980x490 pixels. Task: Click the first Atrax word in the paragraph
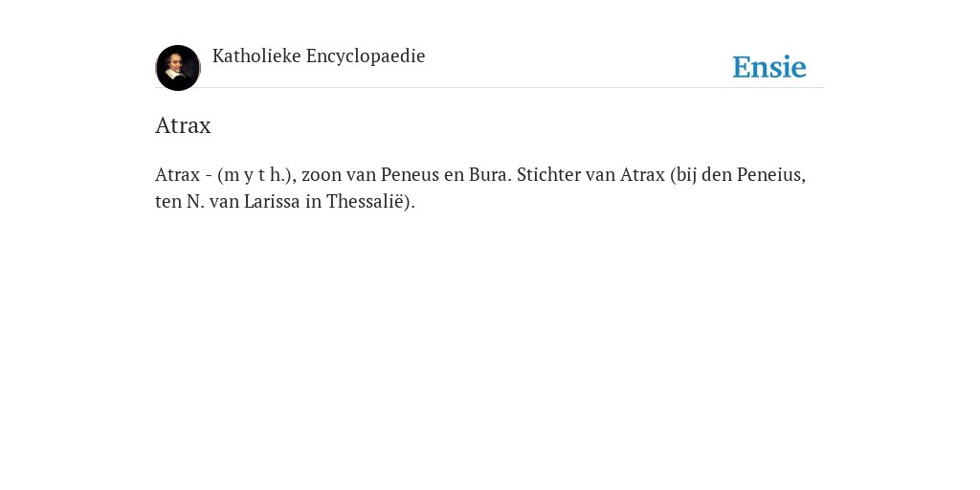click(177, 175)
